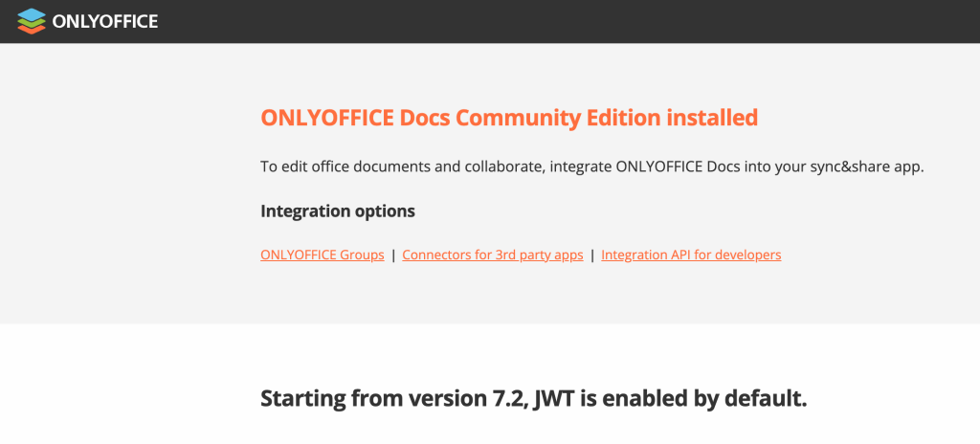Open the ONLYOFFICE Groups link

322,255
